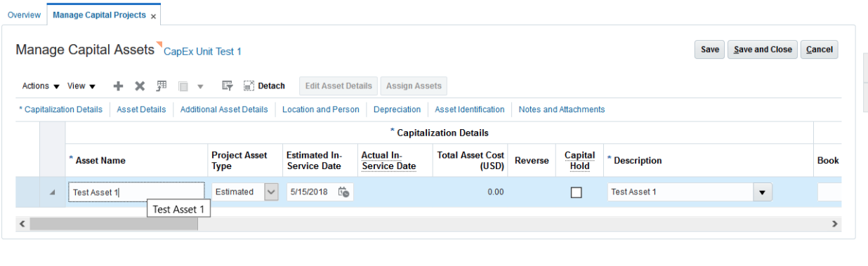Go to Depreciation section link

click(x=397, y=109)
